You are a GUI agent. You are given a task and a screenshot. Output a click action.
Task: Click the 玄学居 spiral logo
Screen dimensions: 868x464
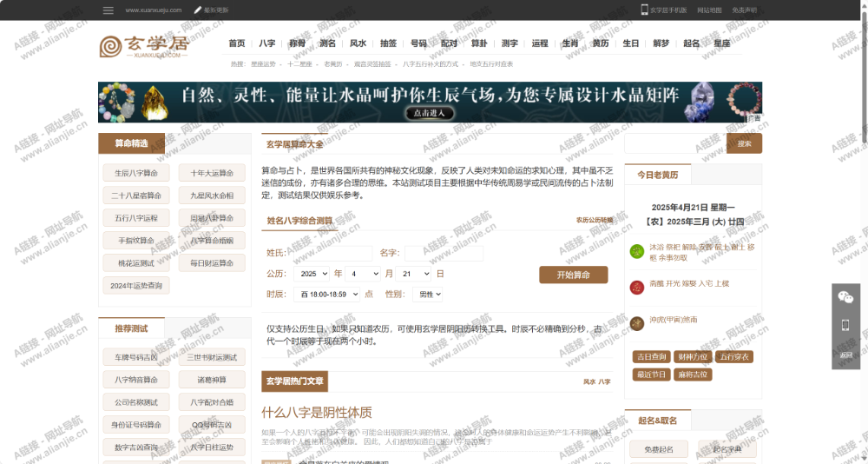[x=110, y=47]
